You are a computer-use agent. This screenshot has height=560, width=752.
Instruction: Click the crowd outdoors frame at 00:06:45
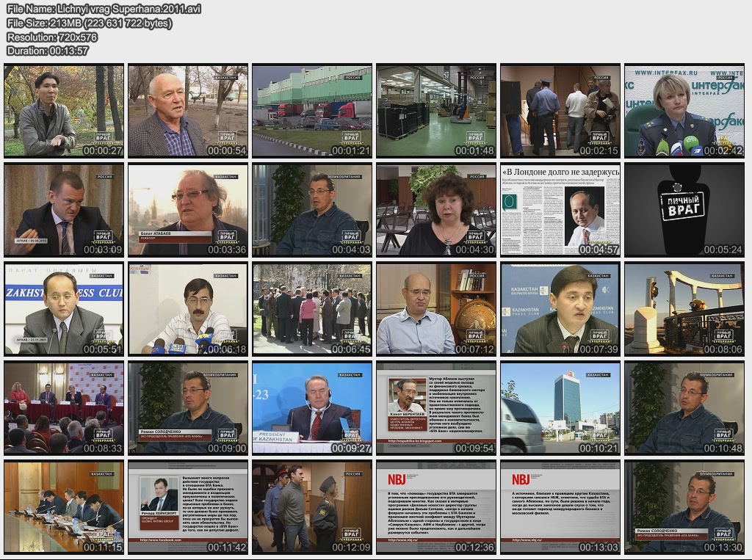[312, 309]
